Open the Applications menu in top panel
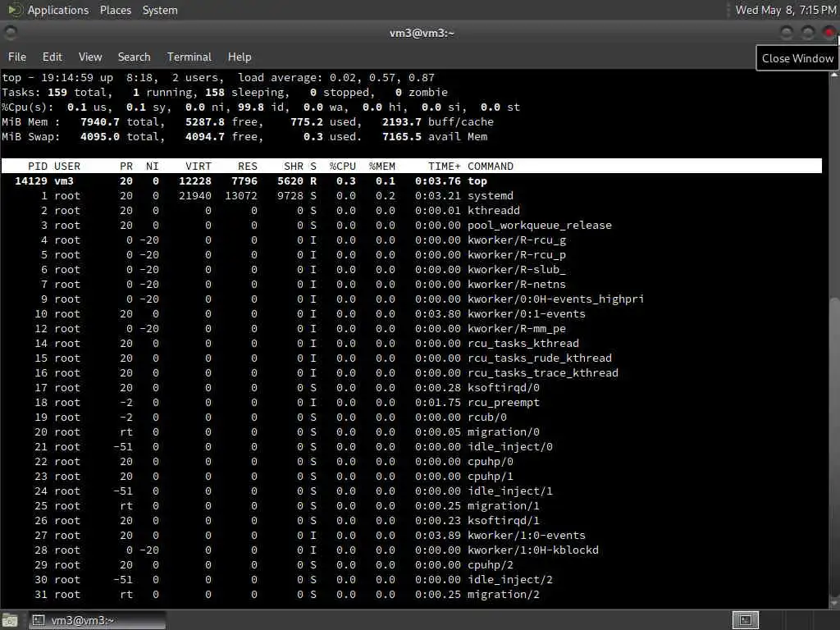Image resolution: width=840 pixels, height=630 pixels. tap(58, 10)
